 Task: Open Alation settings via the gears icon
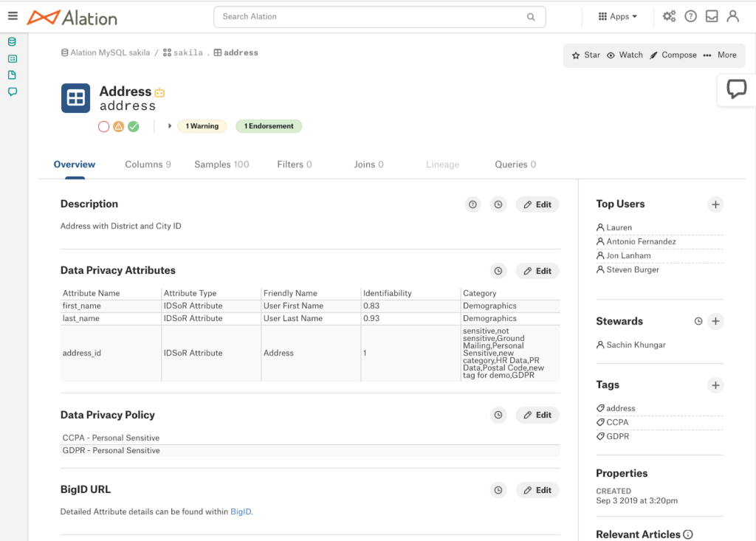669,15
